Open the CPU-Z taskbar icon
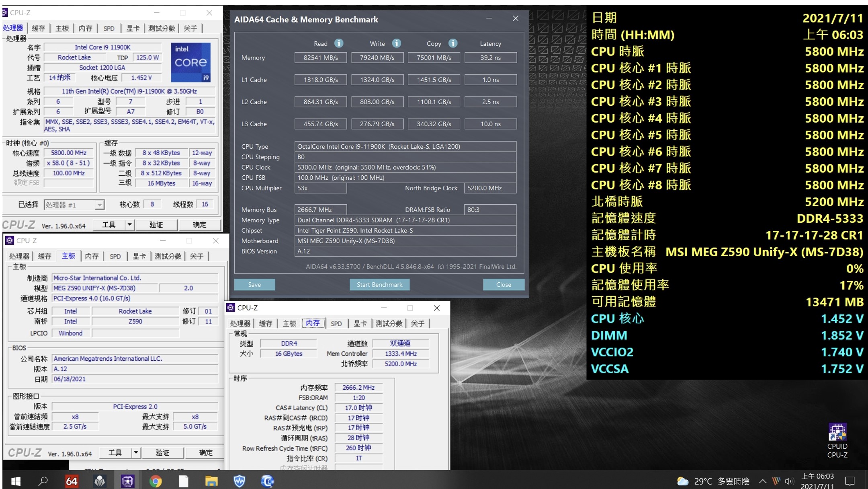The image size is (868, 489). pyautogui.click(x=128, y=481)
